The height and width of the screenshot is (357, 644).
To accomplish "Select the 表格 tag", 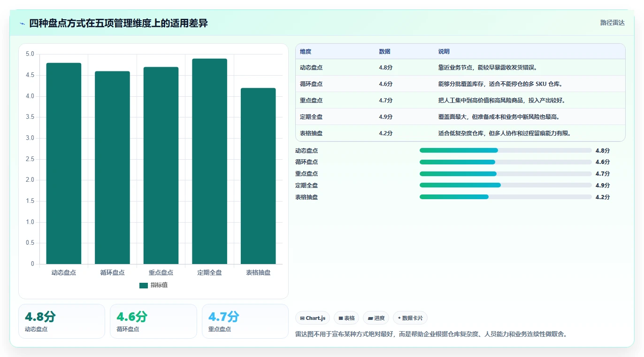I will click(346, 318).
